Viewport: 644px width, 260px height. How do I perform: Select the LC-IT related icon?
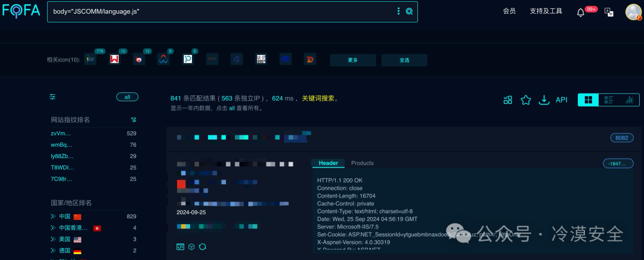(261, 60)
